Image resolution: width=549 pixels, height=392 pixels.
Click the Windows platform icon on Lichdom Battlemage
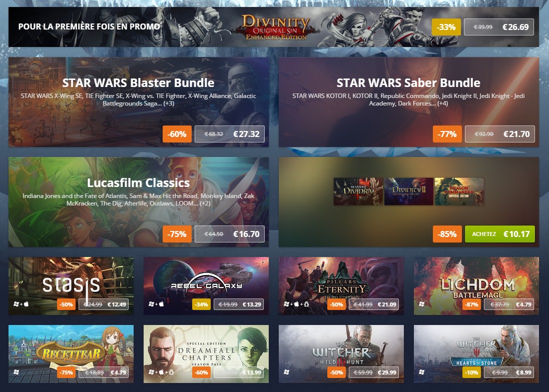coord(421,304)
